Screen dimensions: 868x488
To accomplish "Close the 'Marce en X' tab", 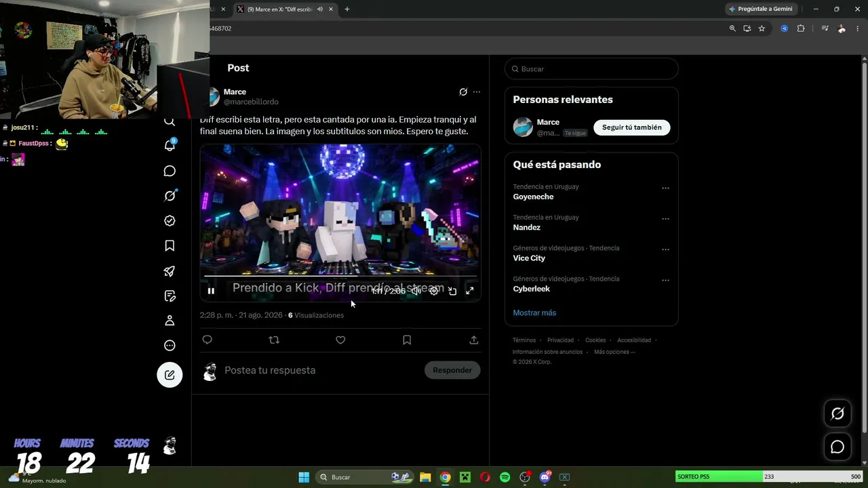I will [331, 9].
